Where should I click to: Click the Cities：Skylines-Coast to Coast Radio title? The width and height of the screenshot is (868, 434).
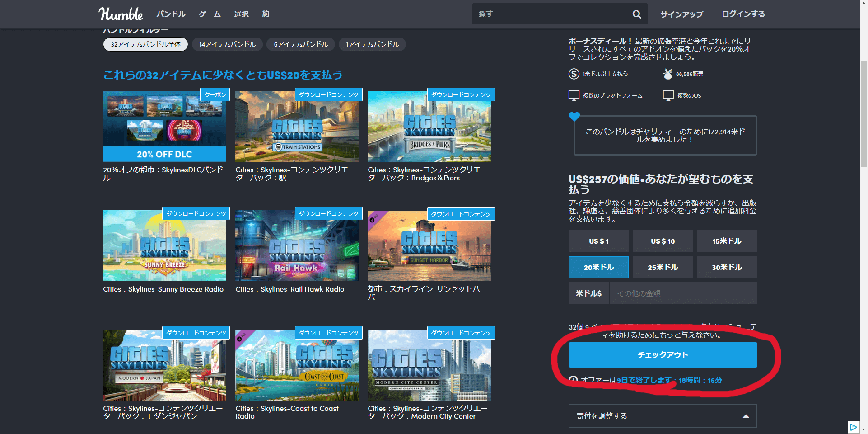[x=287, y=412]
